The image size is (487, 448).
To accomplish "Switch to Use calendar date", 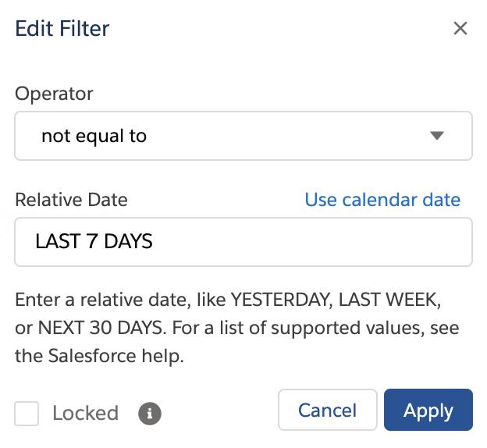I will pos(382,200).
